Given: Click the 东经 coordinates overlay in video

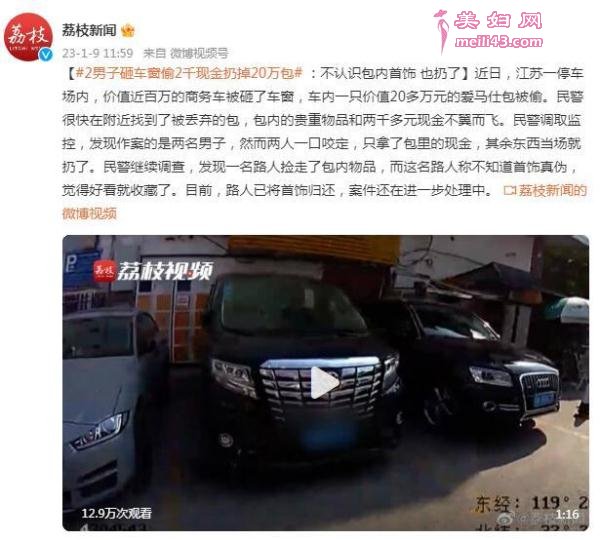Looking at the screenshot, I should tap(531, 503).
